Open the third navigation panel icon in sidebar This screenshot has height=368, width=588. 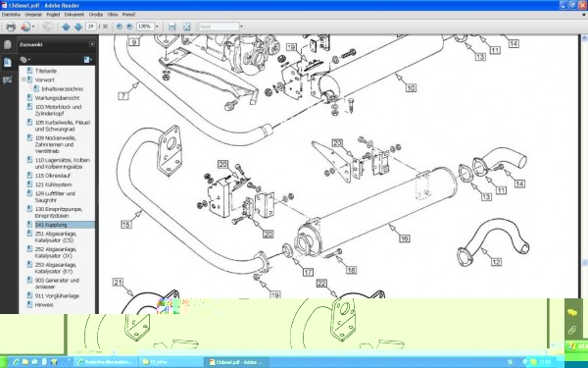[8, 80]
